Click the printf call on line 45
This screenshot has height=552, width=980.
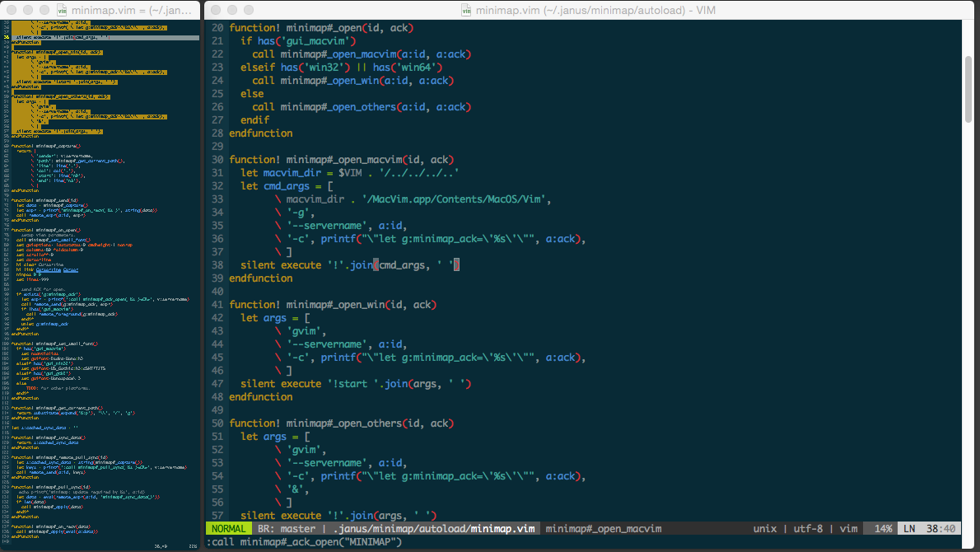(450, 358)
